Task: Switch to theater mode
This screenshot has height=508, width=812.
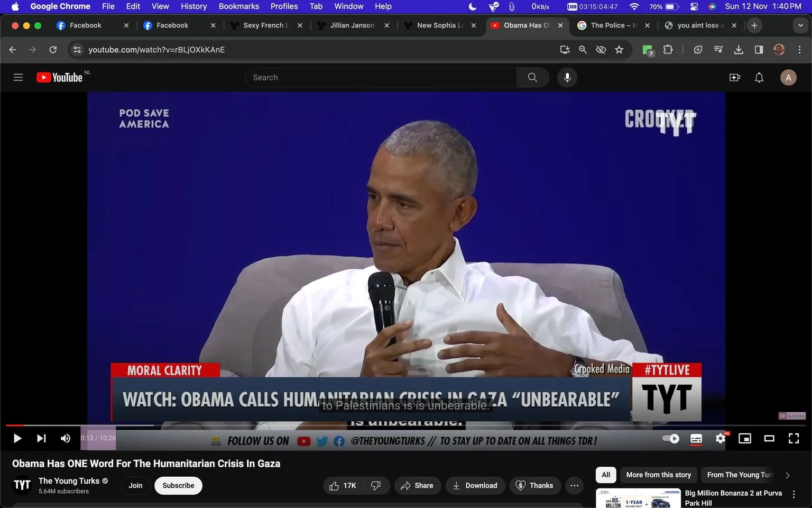Action: 769,438
